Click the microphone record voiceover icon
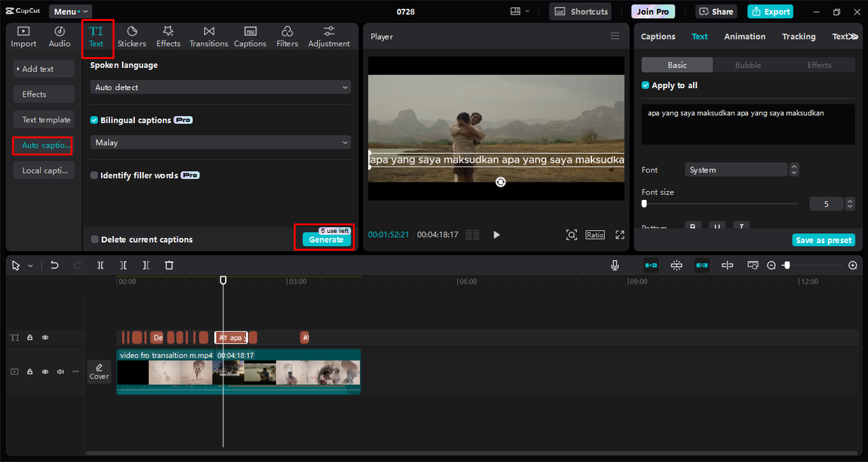Image resolution: width=868 pixels, height=462 pixels. pyautogui.click(x=615, y=266)
